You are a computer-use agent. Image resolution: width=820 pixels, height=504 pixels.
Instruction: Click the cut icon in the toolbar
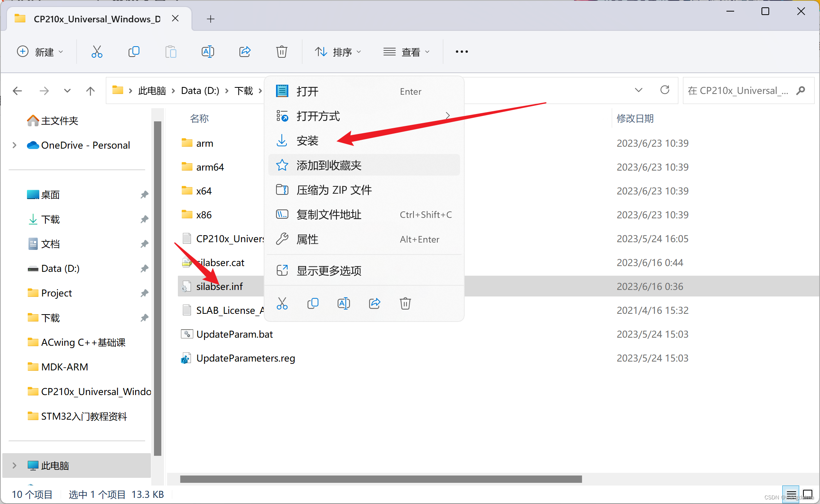[x=97, y=52]
